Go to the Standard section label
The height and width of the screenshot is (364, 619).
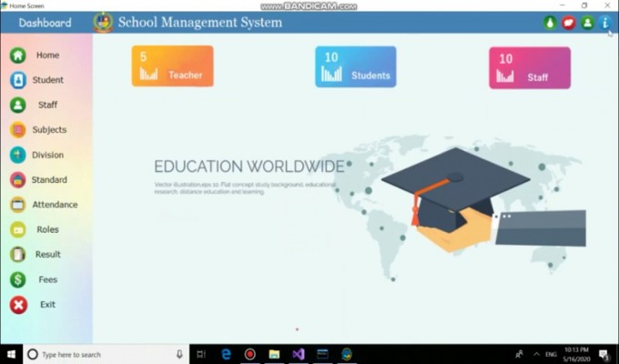click(x=49, y=180)
